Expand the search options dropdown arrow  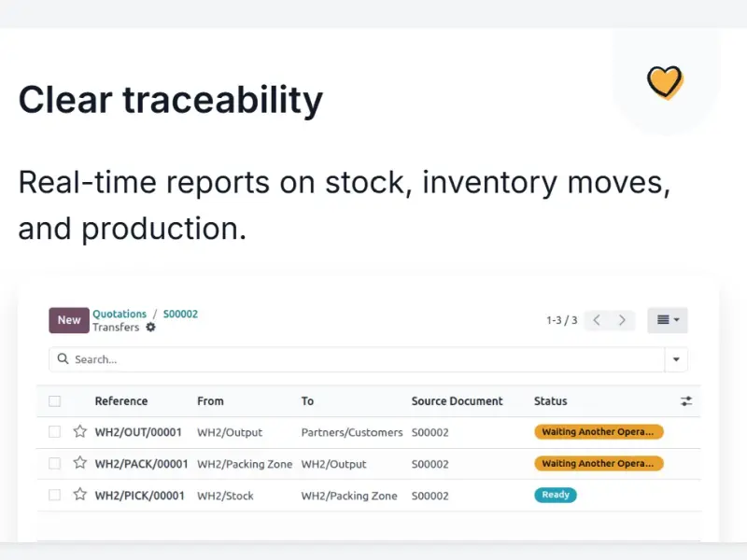coord(676,359)
